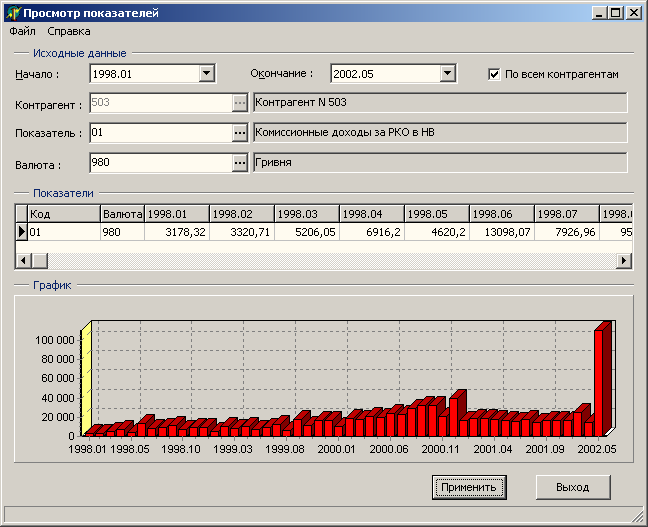Select the Валюта column header

(123, 214)
